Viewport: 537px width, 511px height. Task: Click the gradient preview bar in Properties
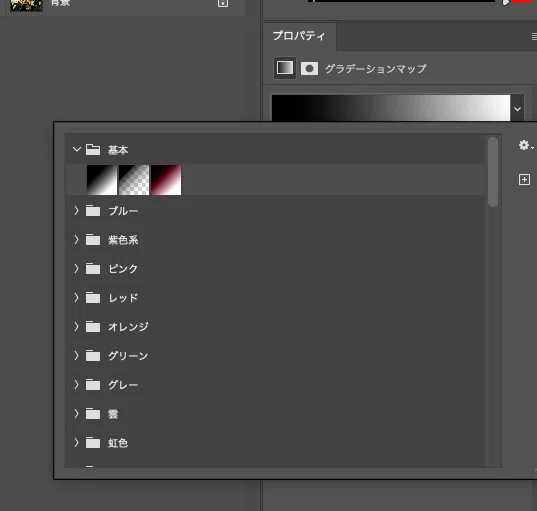click(x=391, y=108)
